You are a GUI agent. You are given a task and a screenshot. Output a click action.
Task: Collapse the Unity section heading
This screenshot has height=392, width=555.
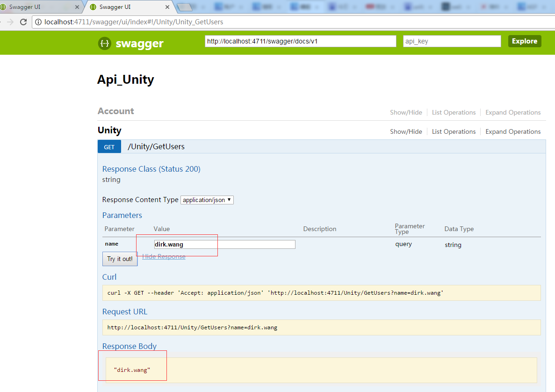(x=109, y=131)
